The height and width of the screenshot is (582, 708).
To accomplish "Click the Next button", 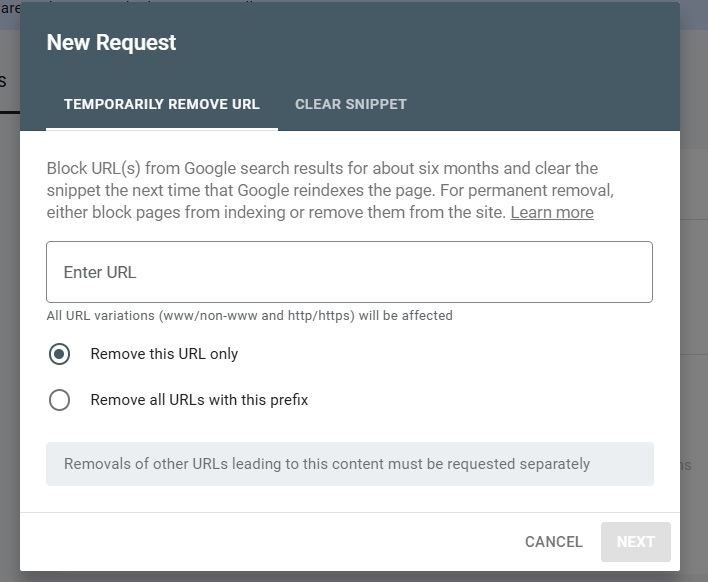I will click(635, 542).
